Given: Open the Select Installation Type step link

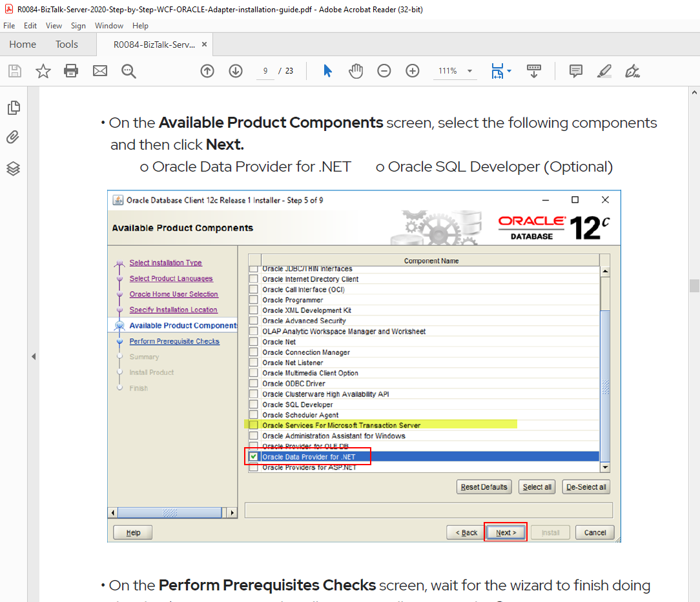Looking at the screenshot, I should (165, 263).
